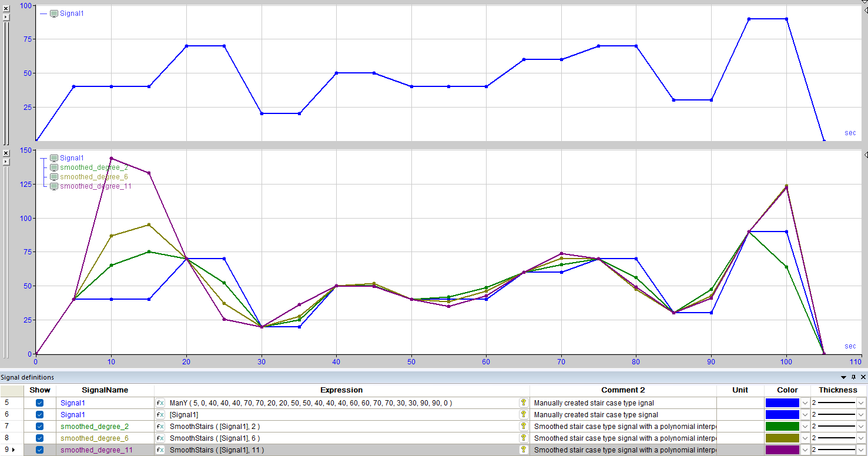The height and width of the screenshot is (456, 868).
Task: Click the help icon on the [Signal1] expression row
Action: (x=524, y=415)
